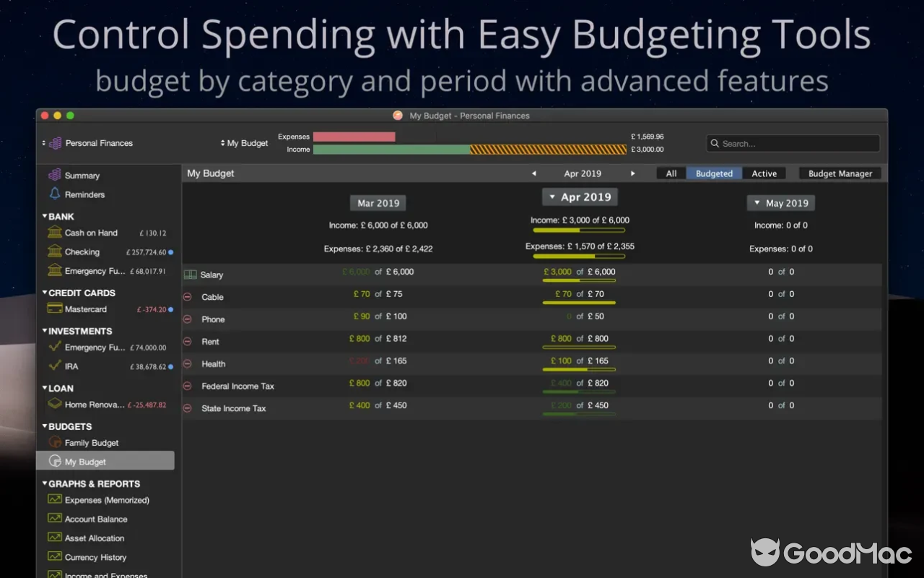Go to the previous month with the arrow
Viewport: 924px width, 578px height.
(533, 173)
